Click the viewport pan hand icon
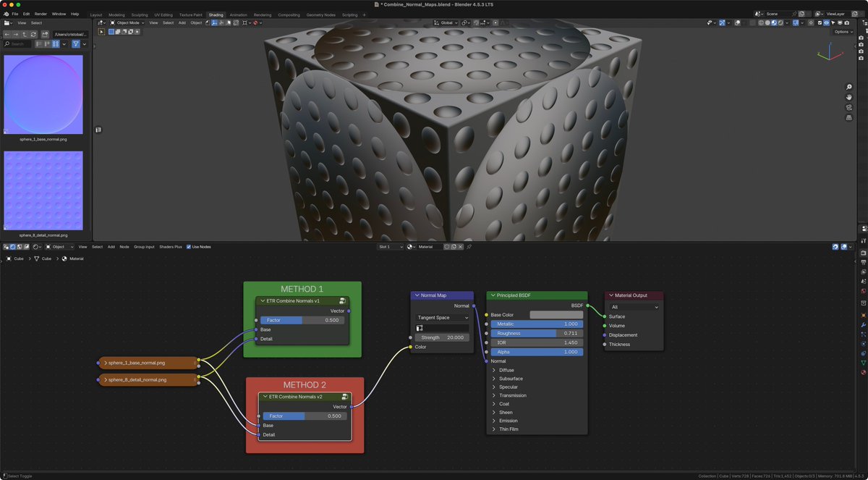This screenshot has width=868, height=480. pos(849,97)
